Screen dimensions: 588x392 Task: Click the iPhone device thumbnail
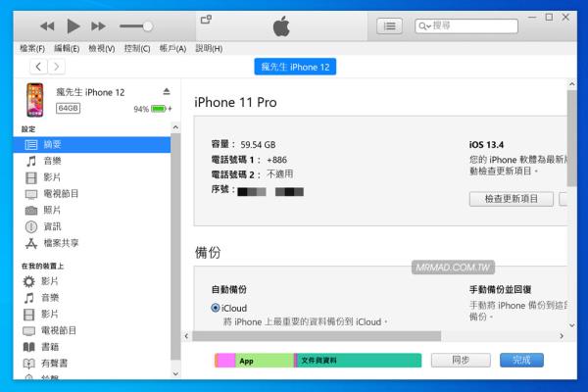coord(35,100)
